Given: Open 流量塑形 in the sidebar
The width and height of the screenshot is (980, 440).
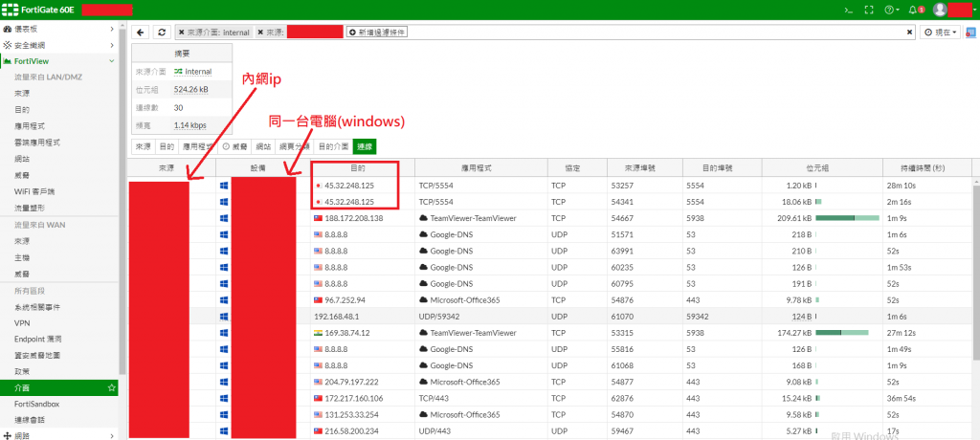Looking at the screenshot, I should click(29, 208).
